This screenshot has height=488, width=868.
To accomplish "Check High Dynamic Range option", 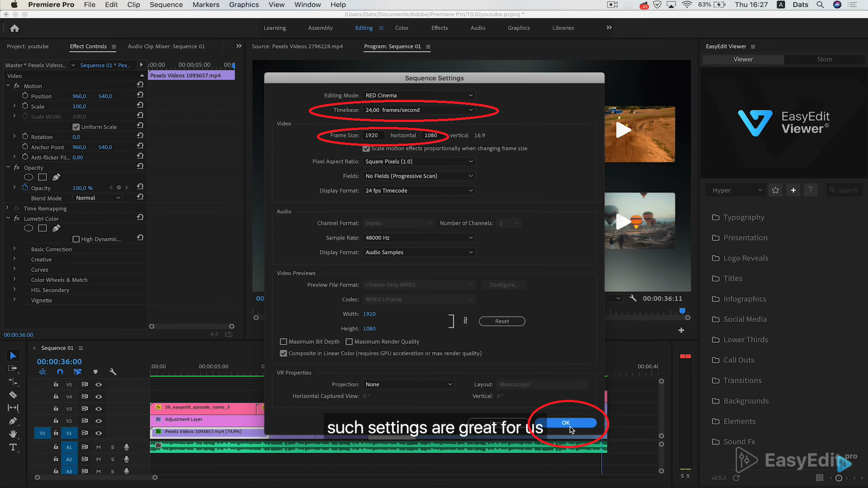I will [x=76, y=239].
